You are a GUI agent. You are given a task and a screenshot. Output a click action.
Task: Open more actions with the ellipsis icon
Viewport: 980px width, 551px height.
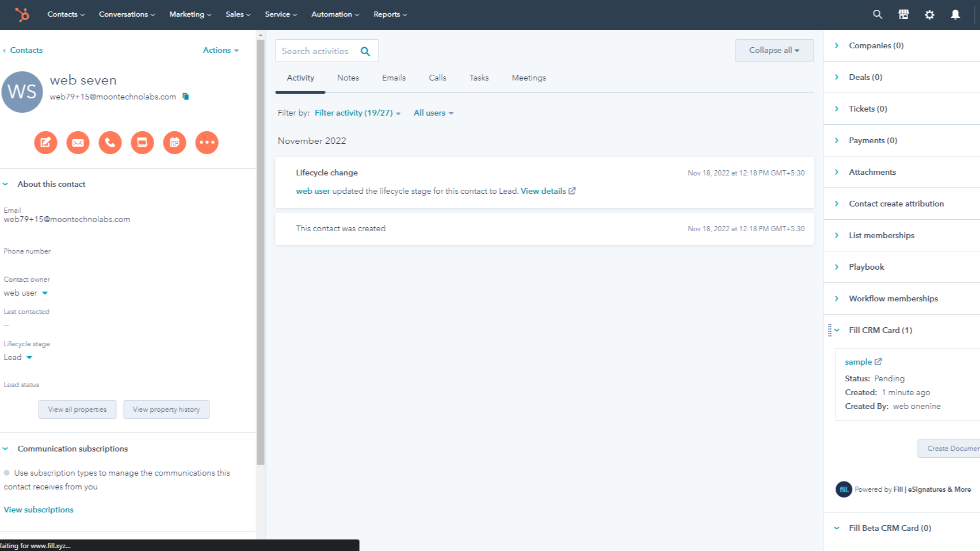click(207, 142)
